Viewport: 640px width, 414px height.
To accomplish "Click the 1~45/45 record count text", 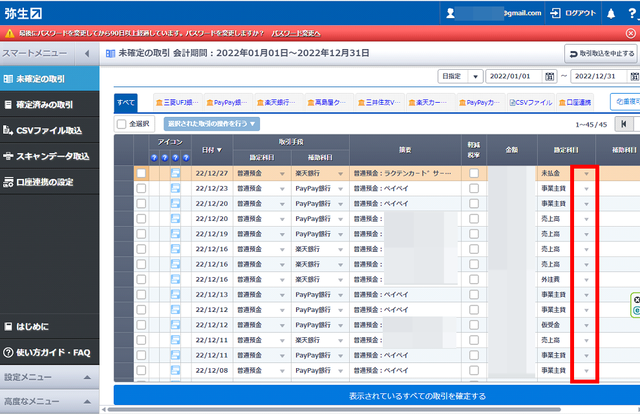I will tap(591, 125).
